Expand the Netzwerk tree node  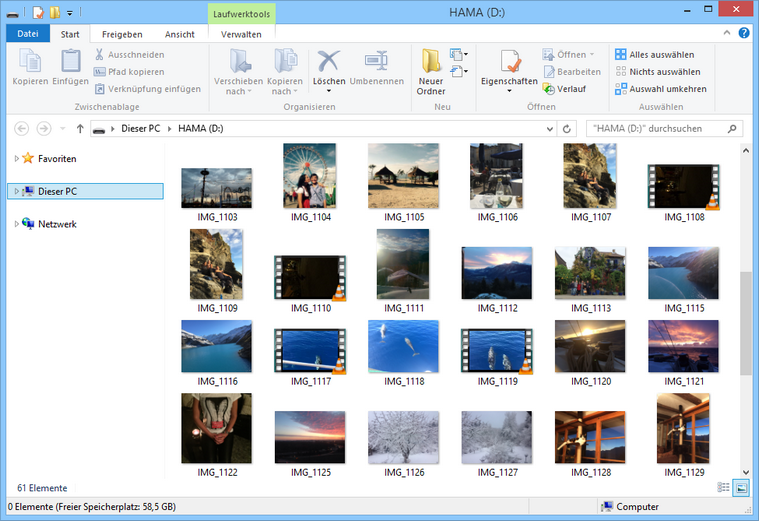pyautogui.click(x=16, y=225)
